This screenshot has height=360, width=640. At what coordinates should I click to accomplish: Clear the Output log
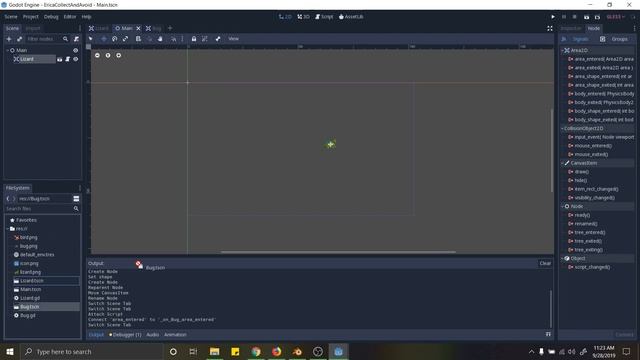pos(545,263)
